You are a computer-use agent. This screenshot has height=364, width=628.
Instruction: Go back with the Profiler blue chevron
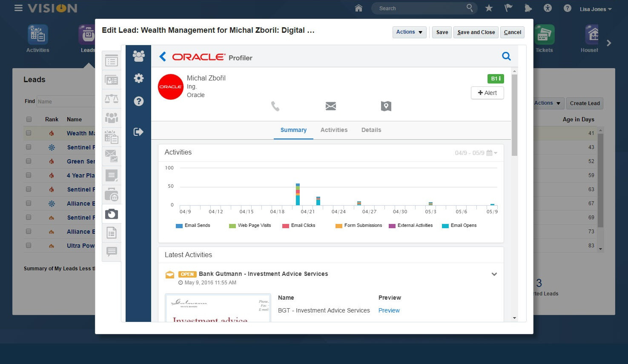point(163,57)
